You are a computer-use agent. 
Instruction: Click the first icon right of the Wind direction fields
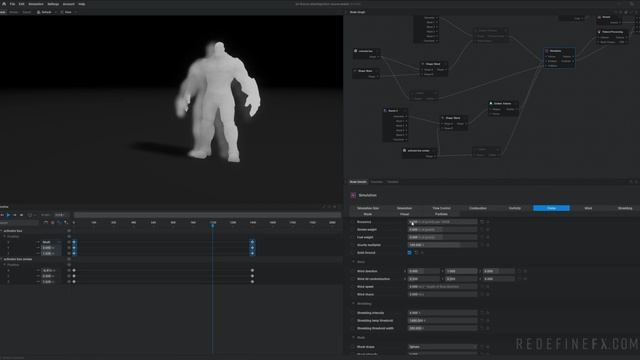519,271
